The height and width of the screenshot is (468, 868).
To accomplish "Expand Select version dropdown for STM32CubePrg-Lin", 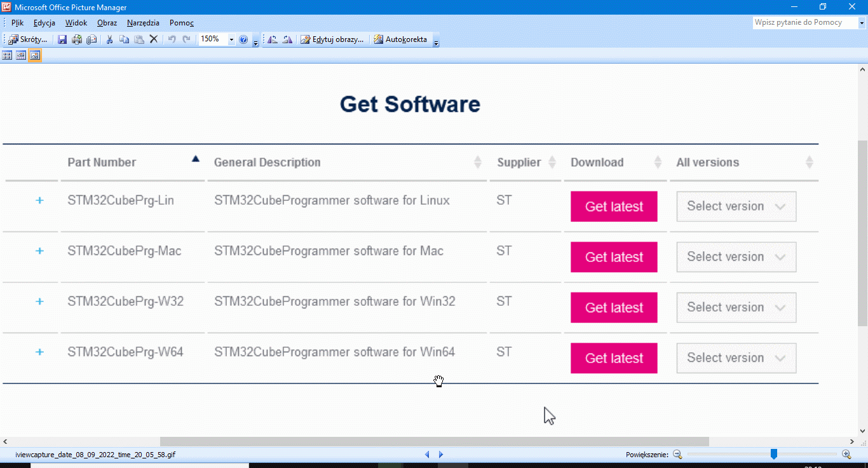I will tap(736, 207).
